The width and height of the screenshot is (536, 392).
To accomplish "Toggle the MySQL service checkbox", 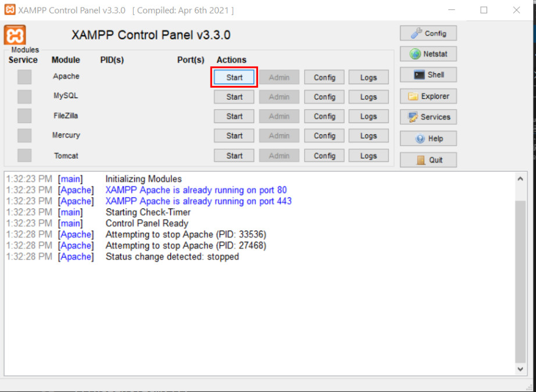I will 24,96.
